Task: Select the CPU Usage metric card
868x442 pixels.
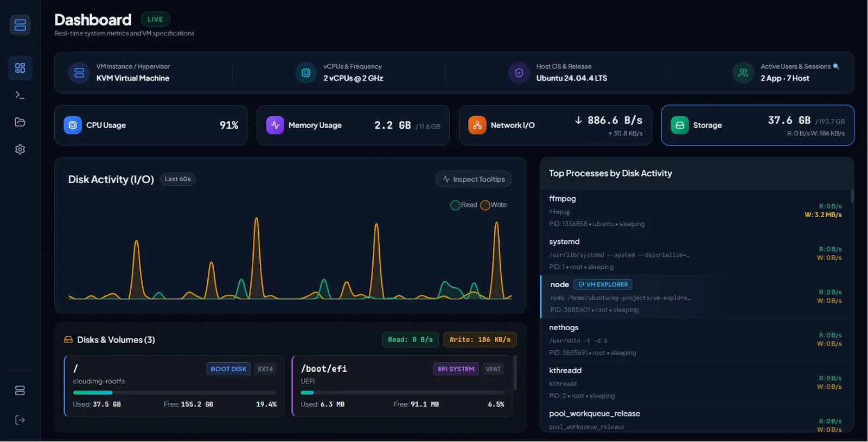Action: click(x=151, y=125)
